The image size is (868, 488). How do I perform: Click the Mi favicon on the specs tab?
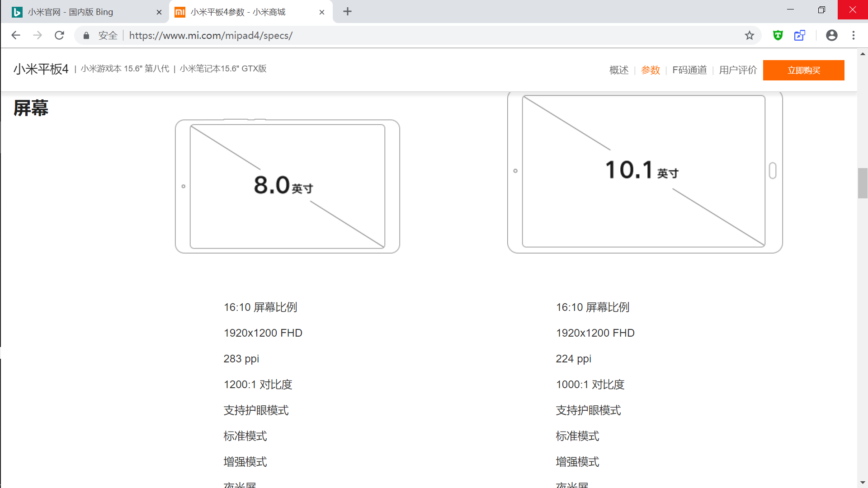click(179, 12)
